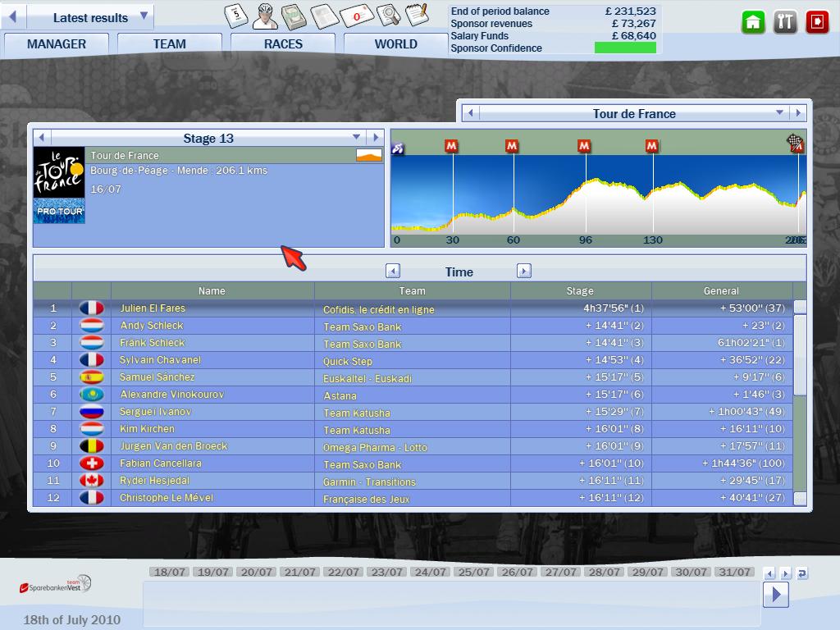Open the Latest results dropdown

pos(143,16)
